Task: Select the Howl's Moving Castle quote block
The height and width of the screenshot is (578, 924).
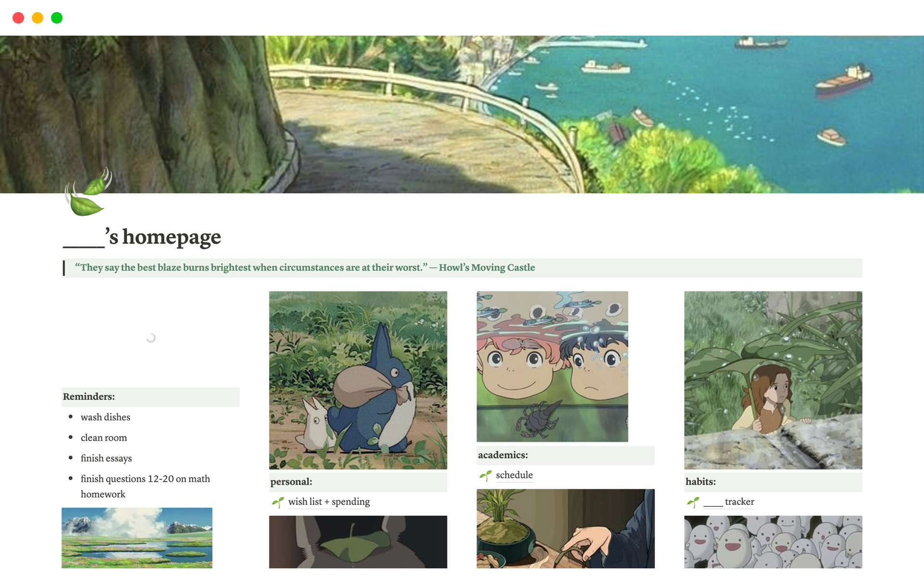Action: (x=462, y=268)
